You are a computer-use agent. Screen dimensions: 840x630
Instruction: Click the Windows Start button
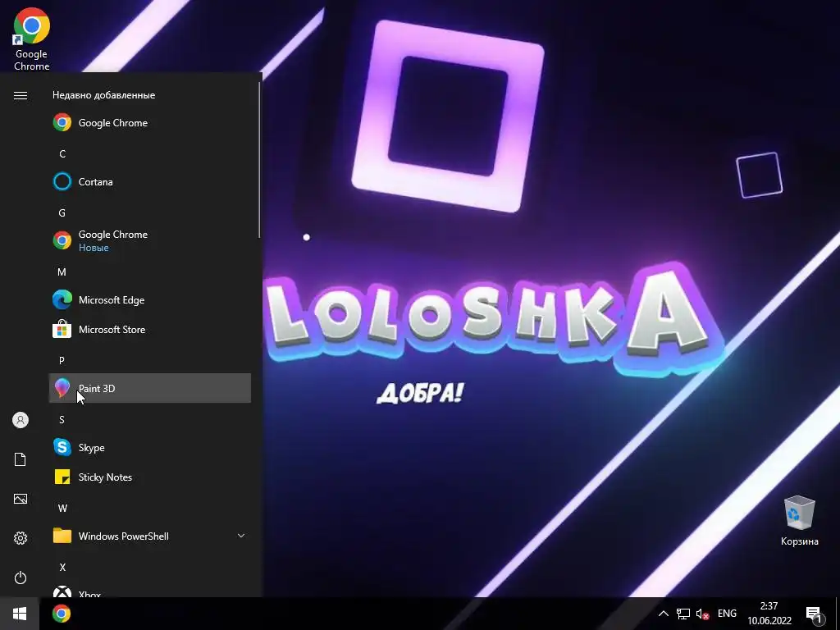(20, 614)
